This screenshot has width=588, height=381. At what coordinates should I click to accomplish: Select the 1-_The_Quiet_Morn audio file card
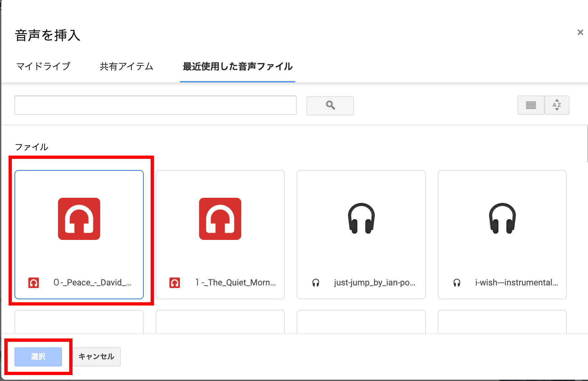(x=220, y=235)
